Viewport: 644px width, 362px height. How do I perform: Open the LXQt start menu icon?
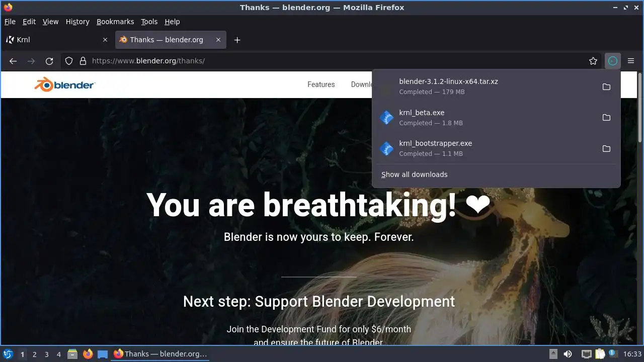pyautogui.click(x=8, y=354)
